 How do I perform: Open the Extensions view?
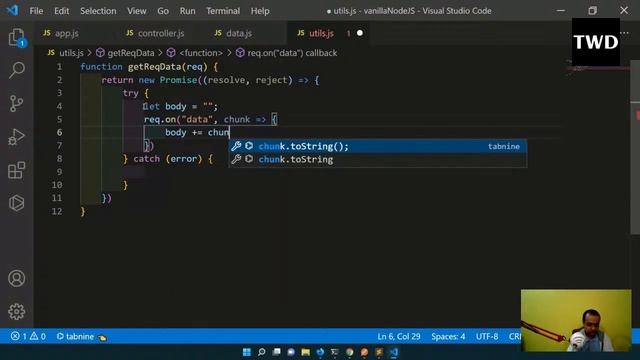[16, 170]
